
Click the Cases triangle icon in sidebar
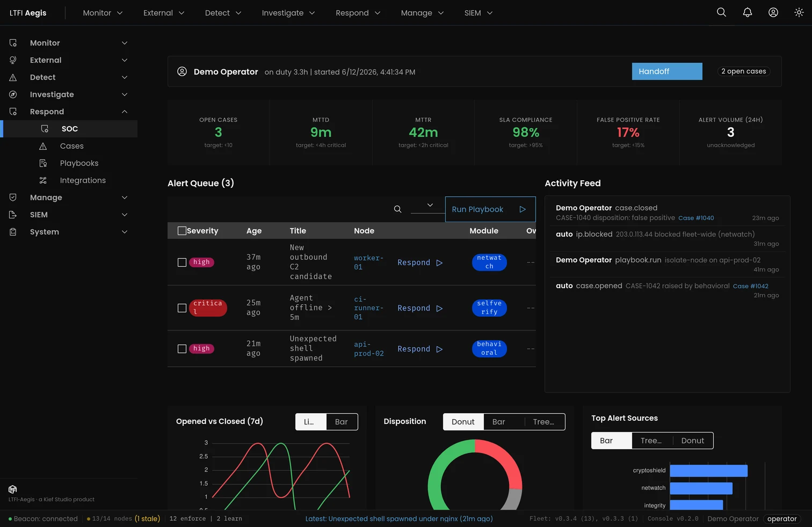click(43, 146)
